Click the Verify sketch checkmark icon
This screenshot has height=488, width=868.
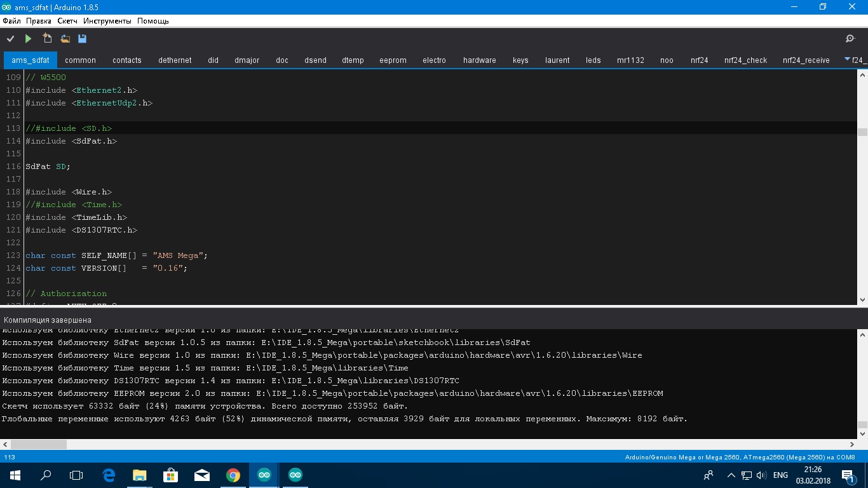click(x=10, y=39)
